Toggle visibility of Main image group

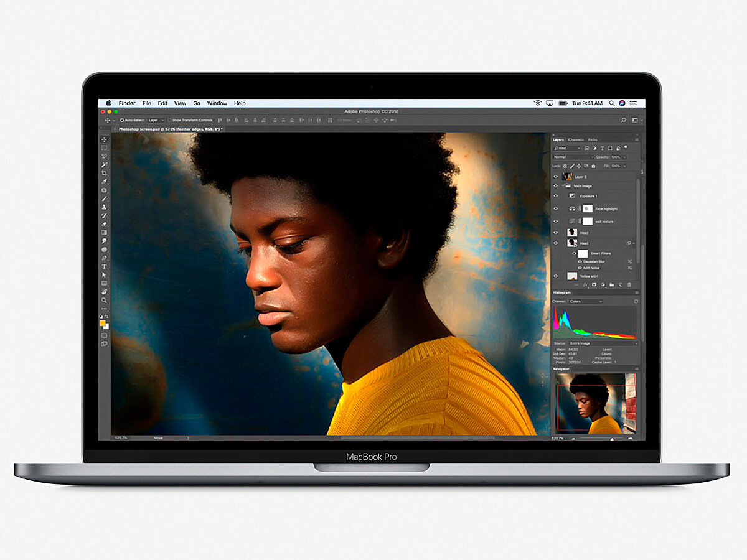click(x=555, y=185)
